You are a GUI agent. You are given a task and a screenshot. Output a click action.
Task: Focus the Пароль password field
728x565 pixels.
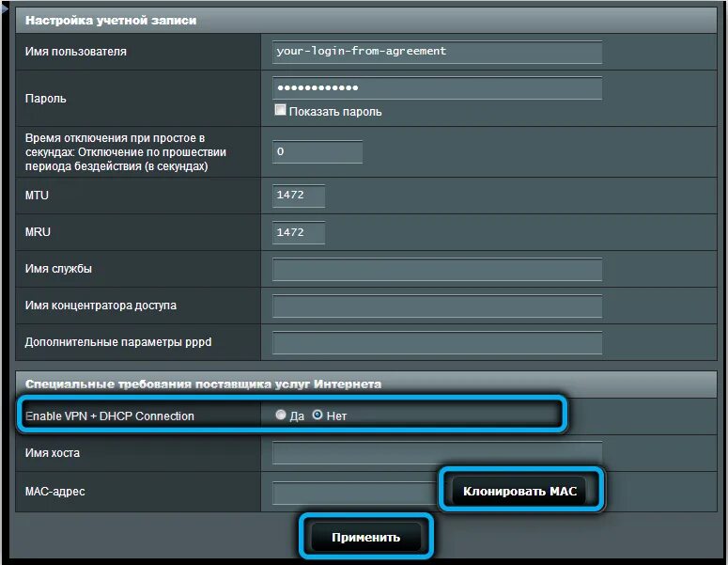point(437,87)
